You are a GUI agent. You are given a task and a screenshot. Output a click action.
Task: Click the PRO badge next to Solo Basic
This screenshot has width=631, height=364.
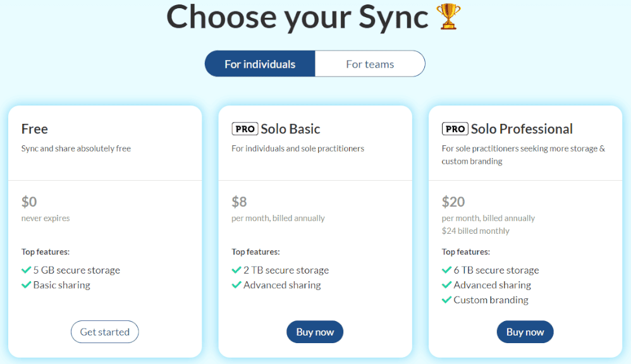coord(245,129)
